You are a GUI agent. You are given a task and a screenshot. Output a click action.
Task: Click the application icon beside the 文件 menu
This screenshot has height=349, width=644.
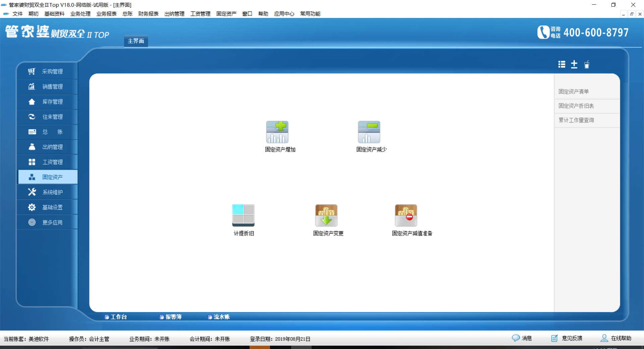tap(6, 14)
